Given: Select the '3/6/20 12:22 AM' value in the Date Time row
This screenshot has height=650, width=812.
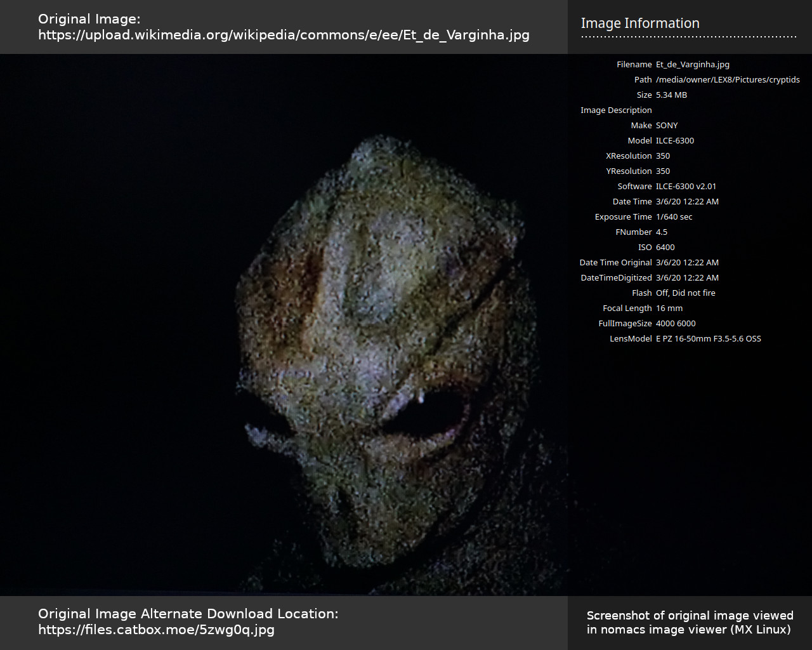Looking at the screenshot, I should (688, 202).
